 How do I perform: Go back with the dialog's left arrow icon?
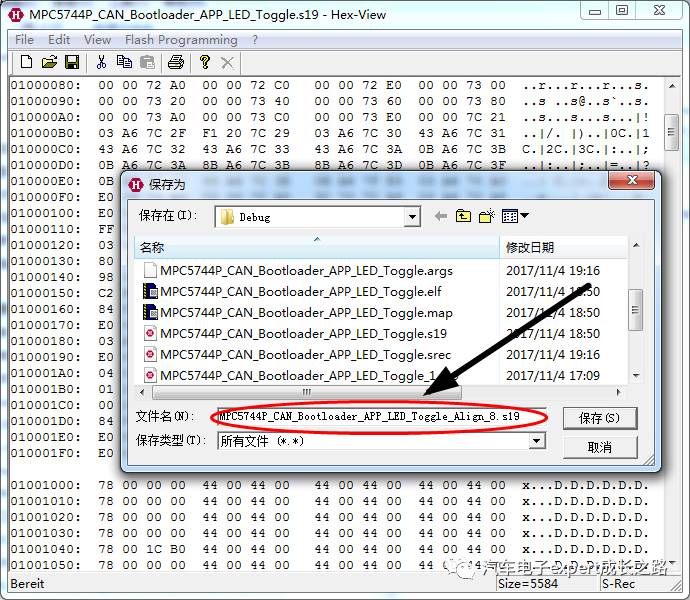pyautogui.click(x=440, y=216)
